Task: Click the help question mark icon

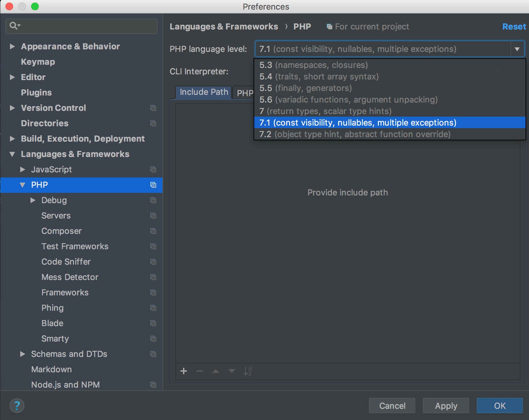Action: tap(17, 406)
